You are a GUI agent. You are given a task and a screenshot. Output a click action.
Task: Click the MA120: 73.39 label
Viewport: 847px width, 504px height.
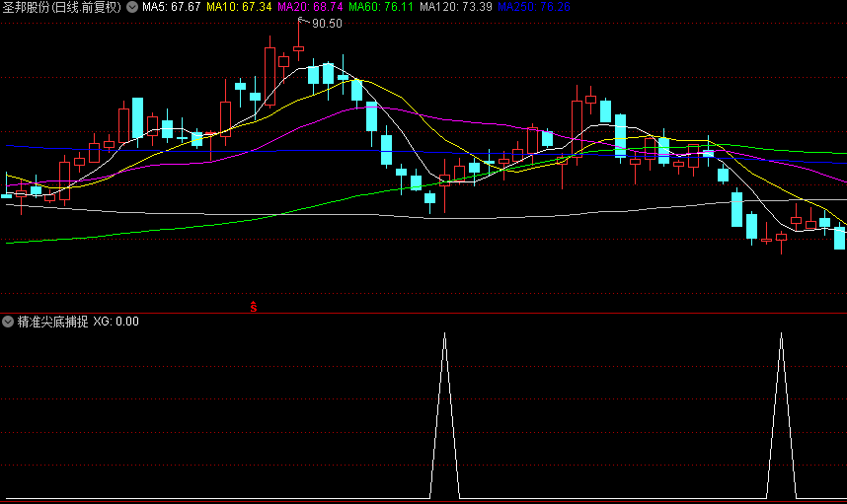(x=456, y=7)
